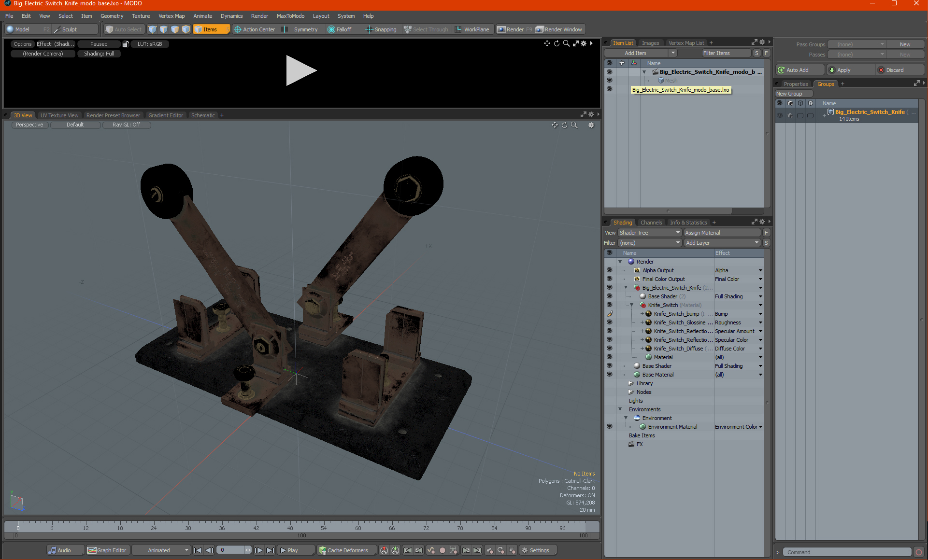
Task: Click the Cache Deformers icon button
Action: [322, 550]
